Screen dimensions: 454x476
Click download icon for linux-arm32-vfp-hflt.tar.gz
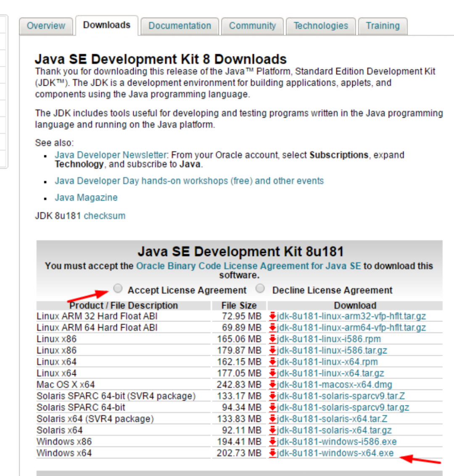(272, 316)
